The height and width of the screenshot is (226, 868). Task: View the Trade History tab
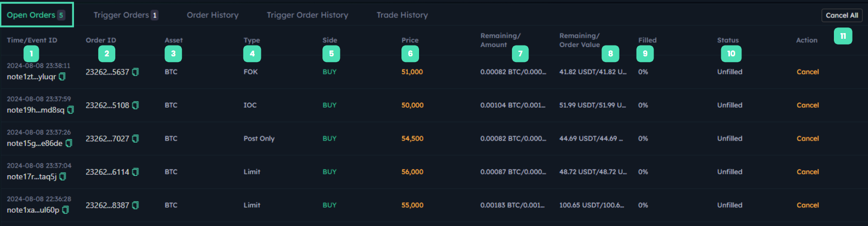402,15
